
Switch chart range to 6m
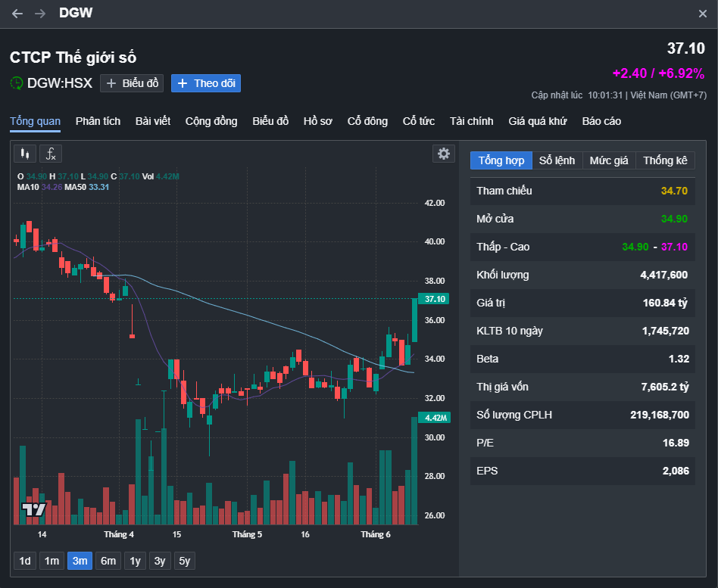coord(108,561)
